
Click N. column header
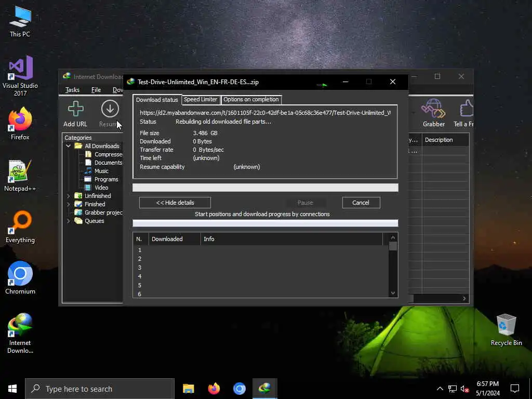(x=141, y=239)
